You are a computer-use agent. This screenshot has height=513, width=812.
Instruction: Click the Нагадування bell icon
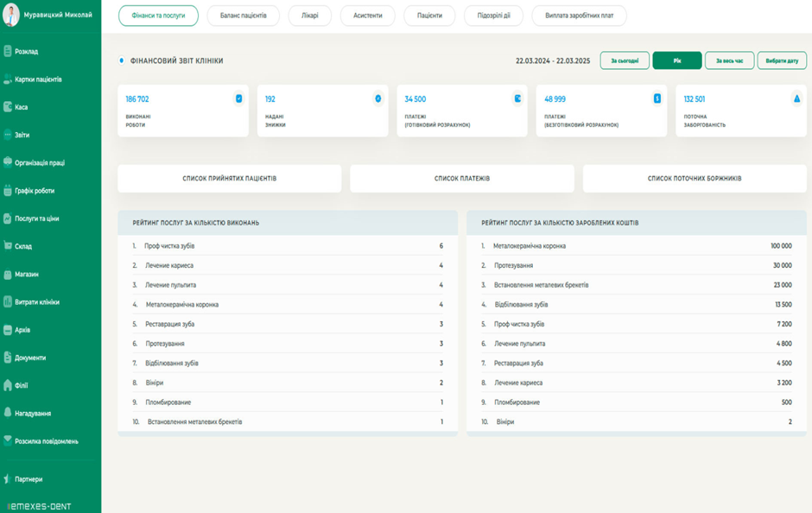[8, 413]
